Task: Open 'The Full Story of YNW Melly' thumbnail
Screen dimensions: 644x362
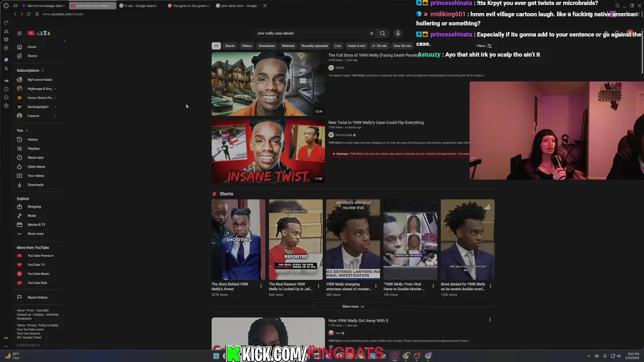Action: (268, 84)
